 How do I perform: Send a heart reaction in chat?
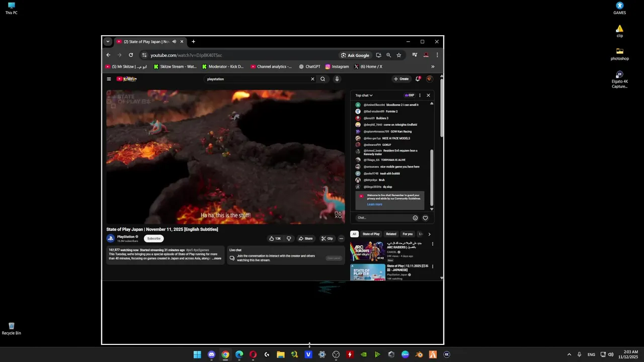(425, 218)
